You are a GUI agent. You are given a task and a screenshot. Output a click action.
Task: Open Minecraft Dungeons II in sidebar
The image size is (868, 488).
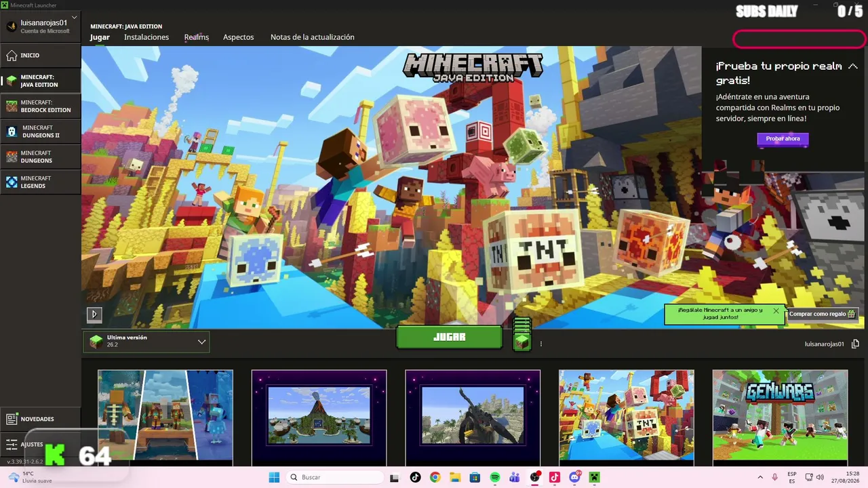click(x=41, y=131)
